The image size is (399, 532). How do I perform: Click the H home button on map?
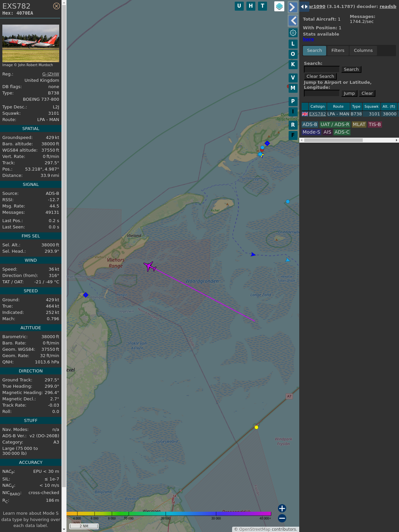[x=251, y=6]
